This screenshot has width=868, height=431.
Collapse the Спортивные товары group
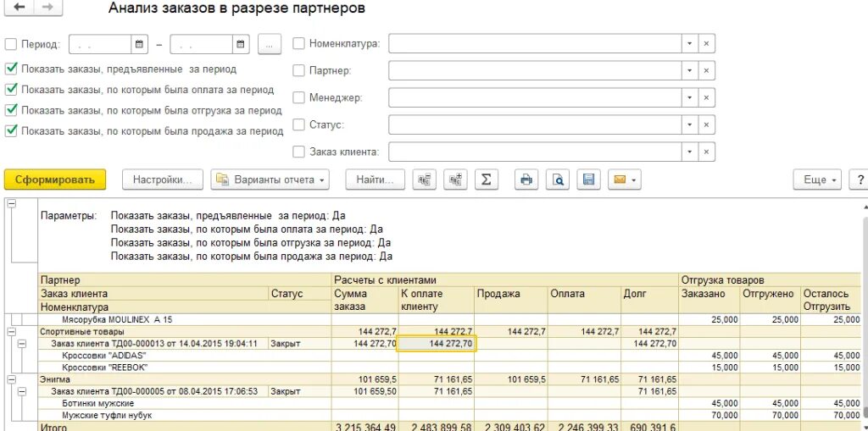point(12,331)
